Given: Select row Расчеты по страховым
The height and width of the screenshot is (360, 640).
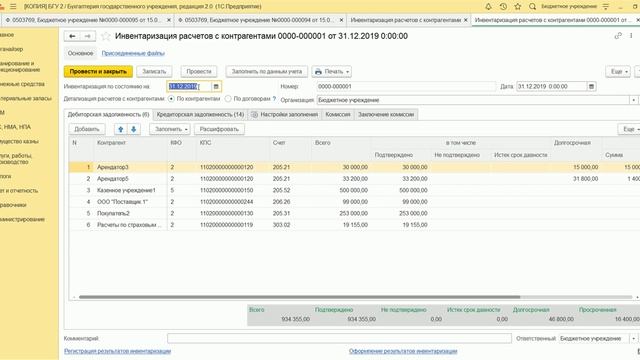Looking at the screenshot, I should click(354, 225).
